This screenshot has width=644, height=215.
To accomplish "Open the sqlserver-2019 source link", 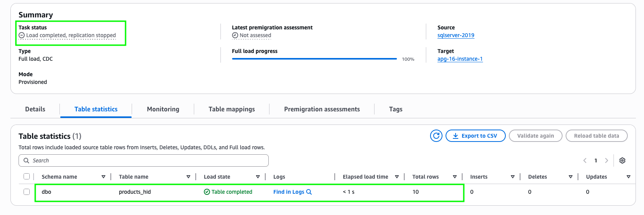I will click(456, 35).
